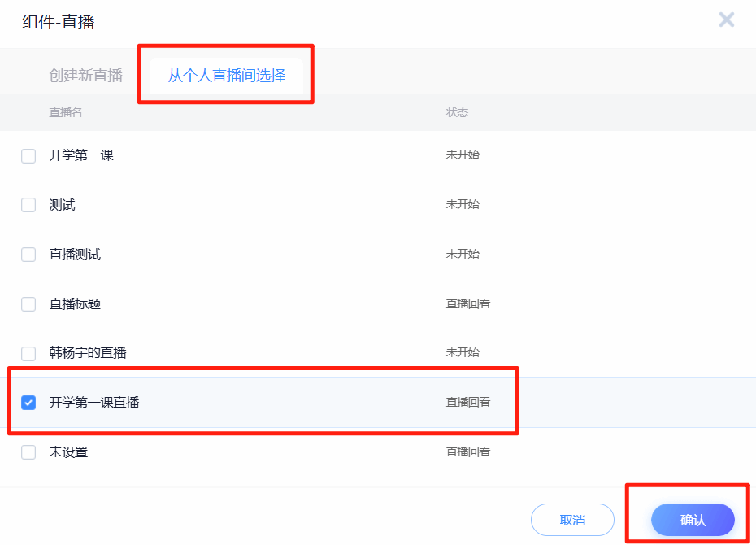Check the 开学第一课 checkbox

click(28, 156)
